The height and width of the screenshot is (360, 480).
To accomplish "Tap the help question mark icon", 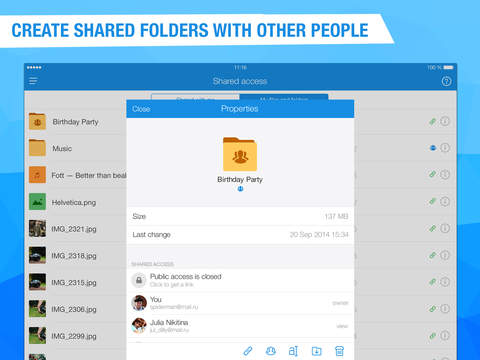I will [446, 81].
